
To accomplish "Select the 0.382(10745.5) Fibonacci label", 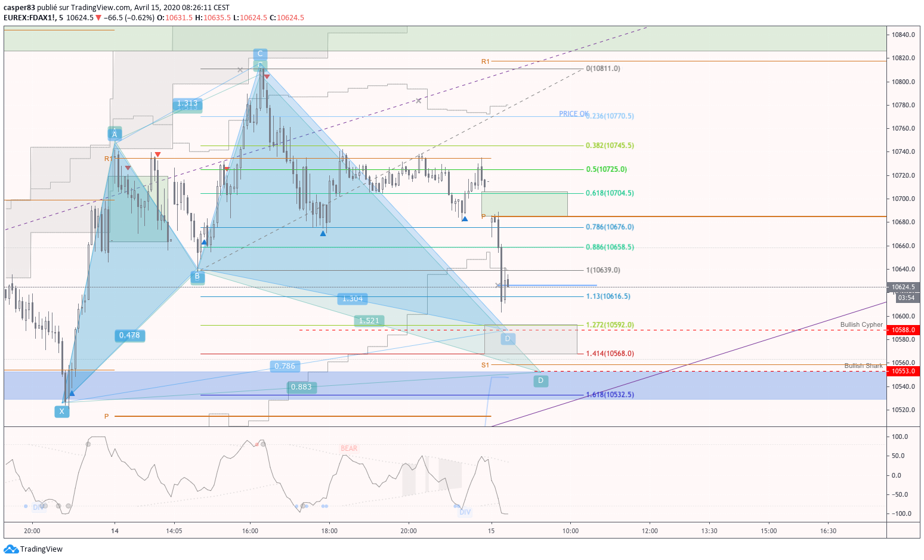I will tap(610, 146).
